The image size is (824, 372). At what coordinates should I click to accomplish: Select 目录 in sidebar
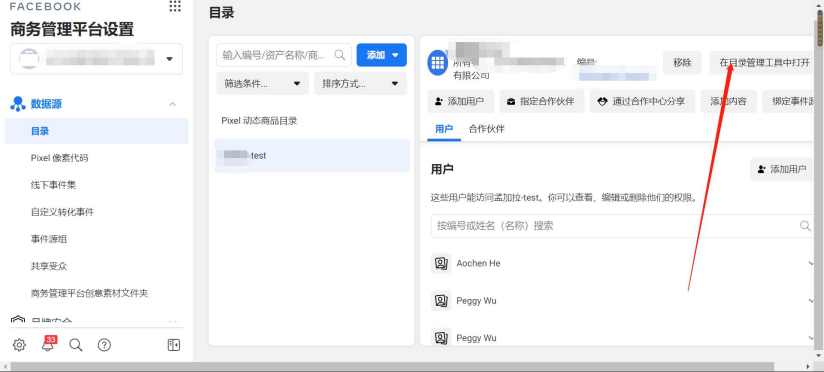[97, 131]
